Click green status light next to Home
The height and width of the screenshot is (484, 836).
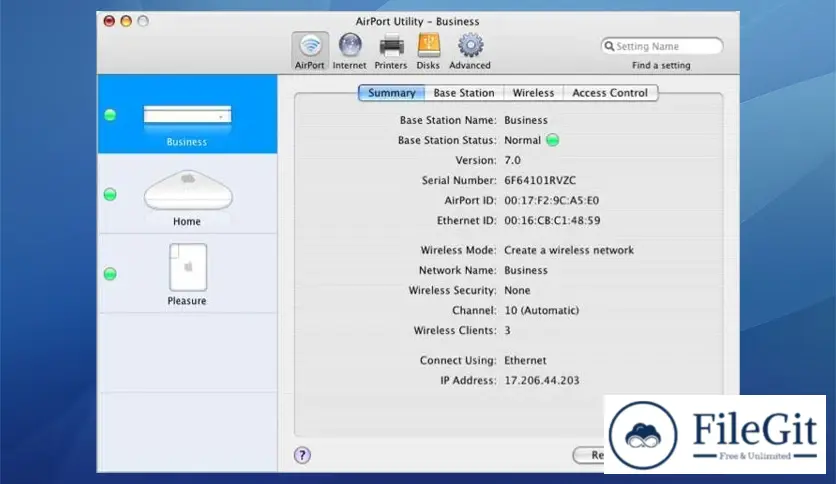click(110, 195)
